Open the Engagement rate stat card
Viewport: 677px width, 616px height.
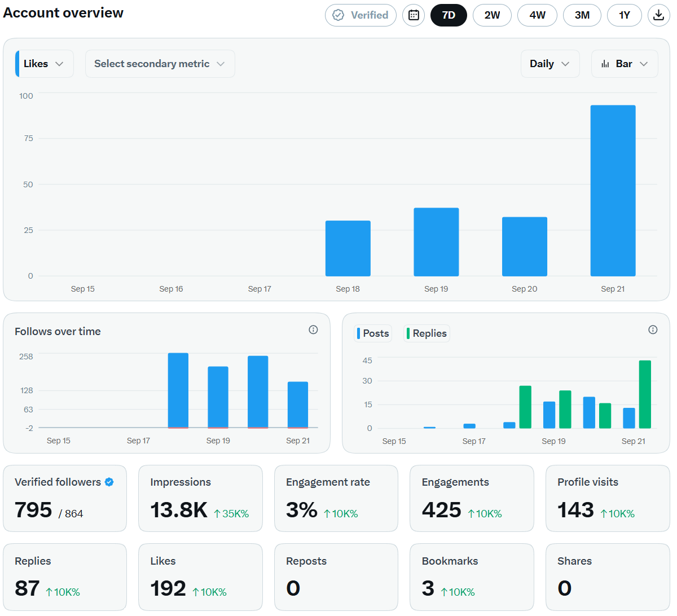[x=336, y=498]
